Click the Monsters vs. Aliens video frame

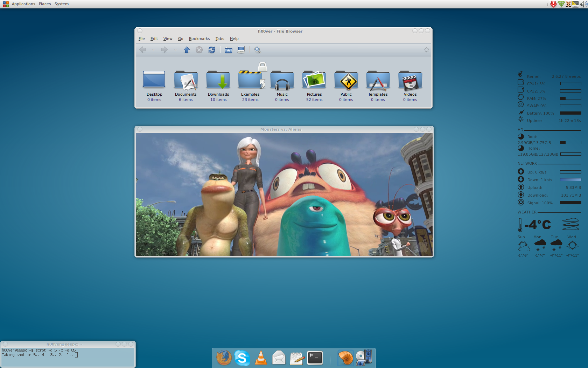point(284,195)
